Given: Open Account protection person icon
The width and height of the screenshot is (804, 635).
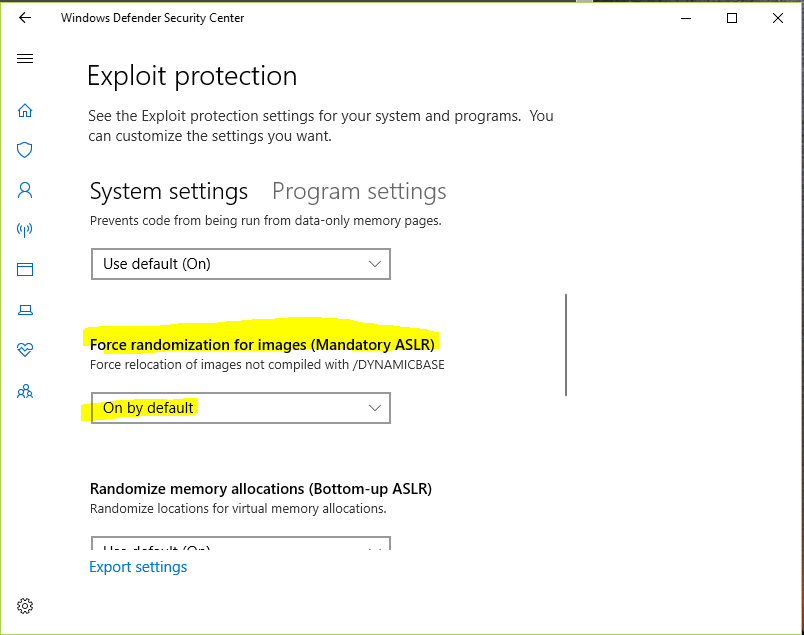Looking at the screenshot, I should tap(25, 190).
